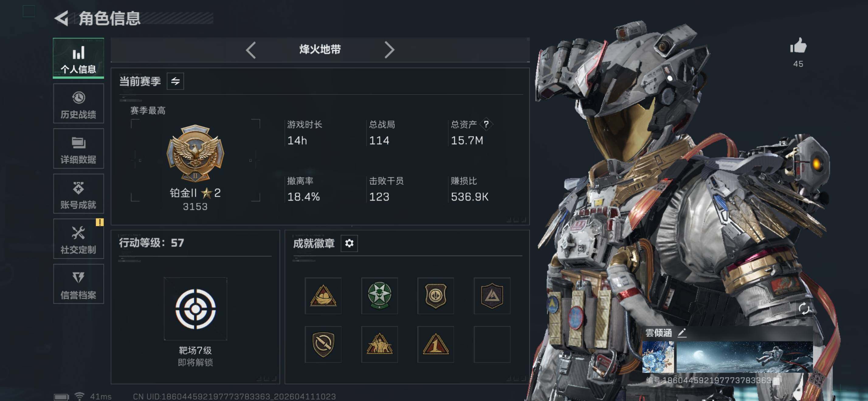Click the 靶场7级 target unlock tile
The image size is (868, 401).
[x=195, y=309]
